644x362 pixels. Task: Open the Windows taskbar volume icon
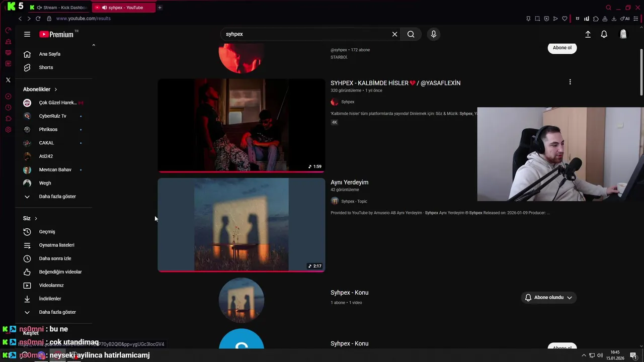[x=600, y=355]
